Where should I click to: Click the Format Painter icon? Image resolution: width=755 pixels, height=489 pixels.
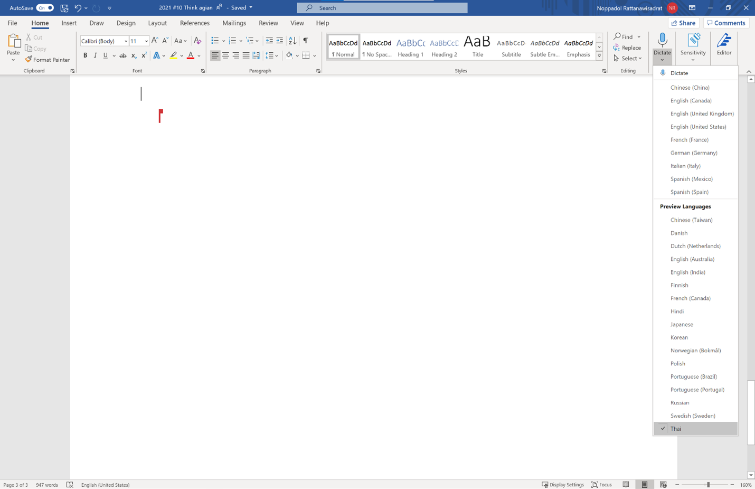click(x=30, y=60)
